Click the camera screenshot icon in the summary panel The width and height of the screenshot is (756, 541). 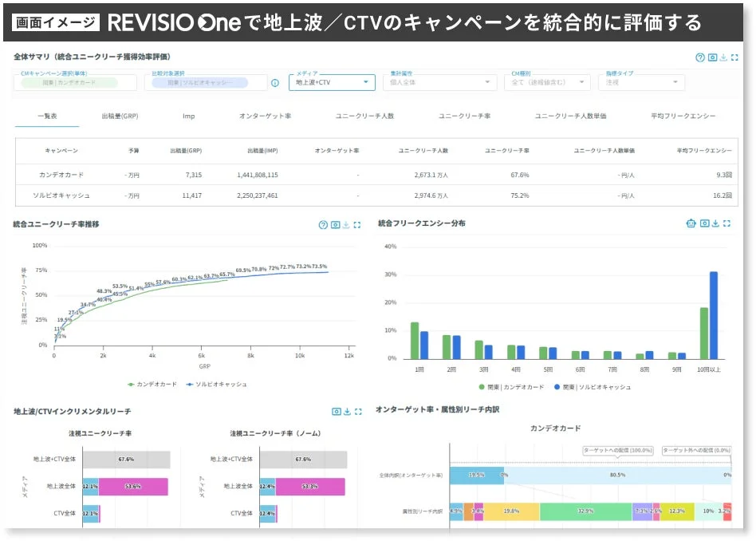[x=713, y=57]
